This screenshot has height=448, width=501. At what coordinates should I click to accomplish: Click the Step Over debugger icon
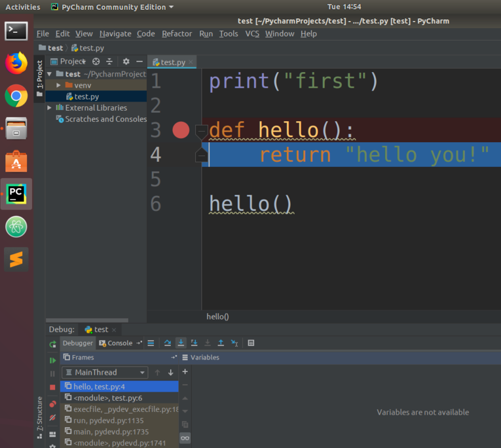[x=168, y=343]
